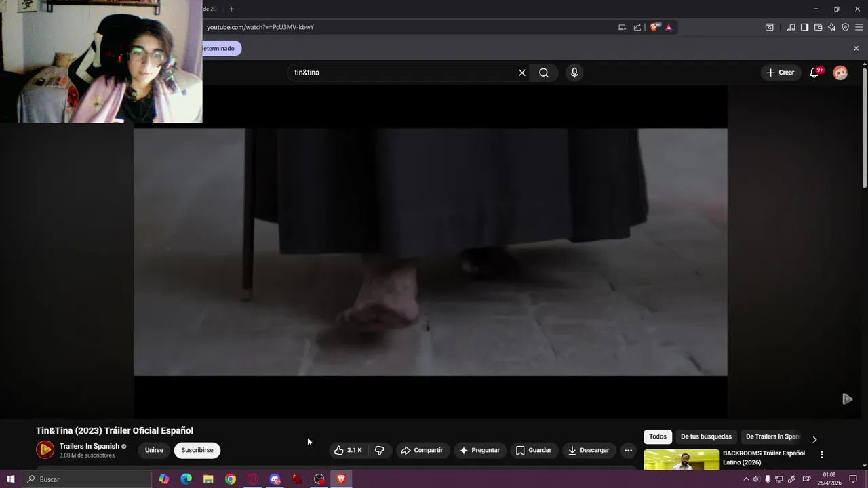
Task: Open BACKROOMS Tráiler Español Latino title
Action: click(x=764, y=457)
